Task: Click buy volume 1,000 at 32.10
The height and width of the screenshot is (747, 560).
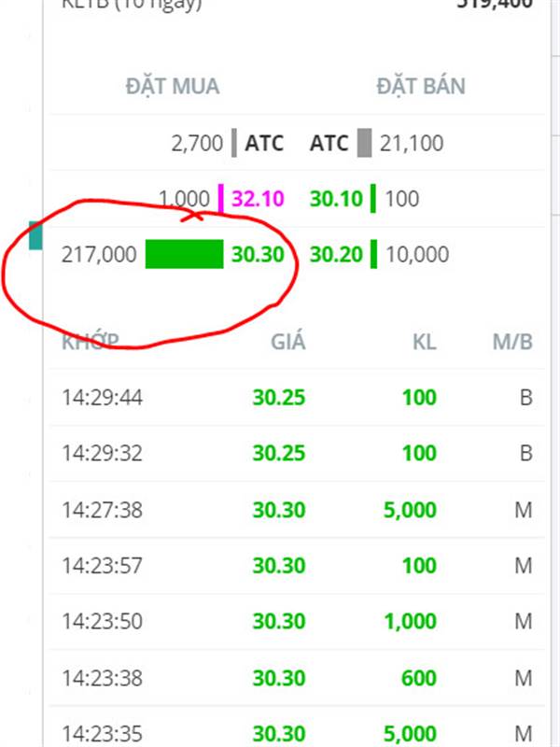Action: [184, 198]
